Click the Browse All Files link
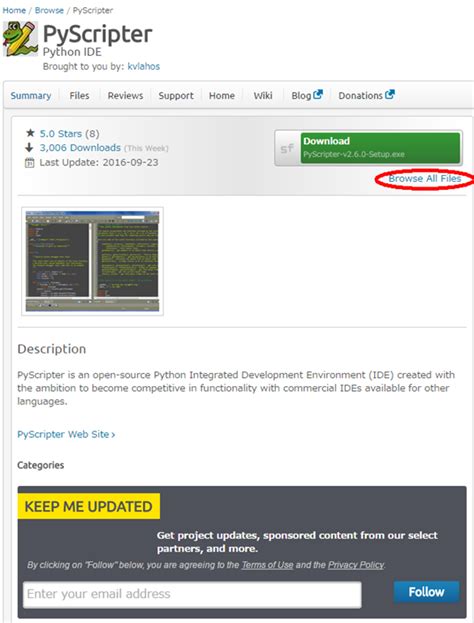The width and height of the screenshot is (474, 623). [x=425, y=179]
